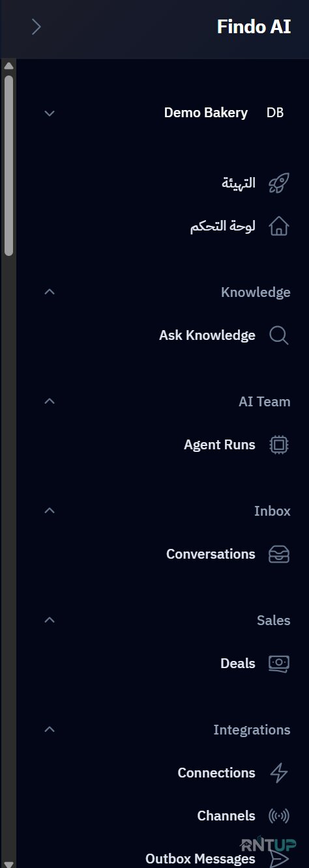
Task: Click the banknote icon next to Deals
Action: point(279,664)
